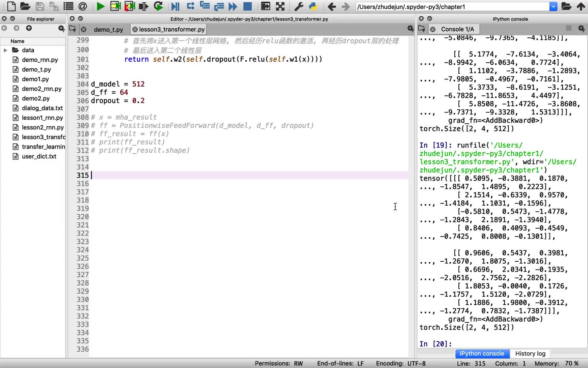Open the file list browser icon

68,6
